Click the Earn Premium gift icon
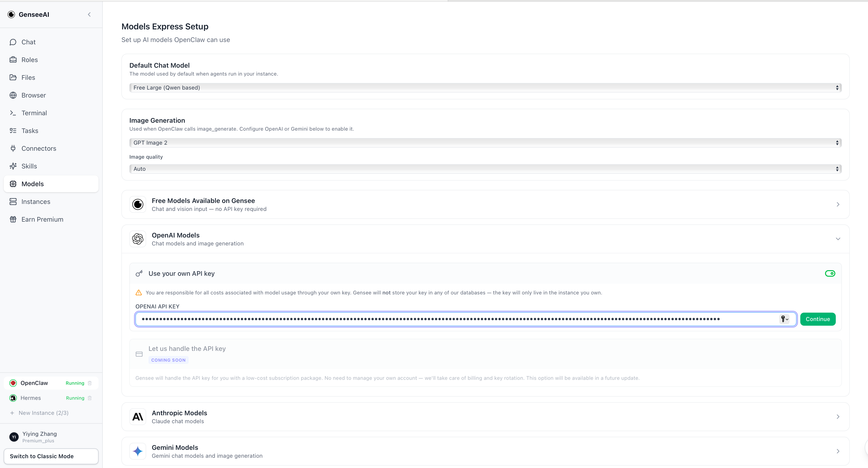The image size is (868, 468). (13, 219)
